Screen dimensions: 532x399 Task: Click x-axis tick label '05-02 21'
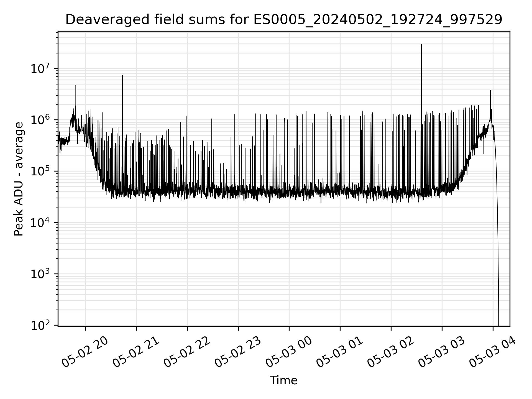tap(136, 352)
